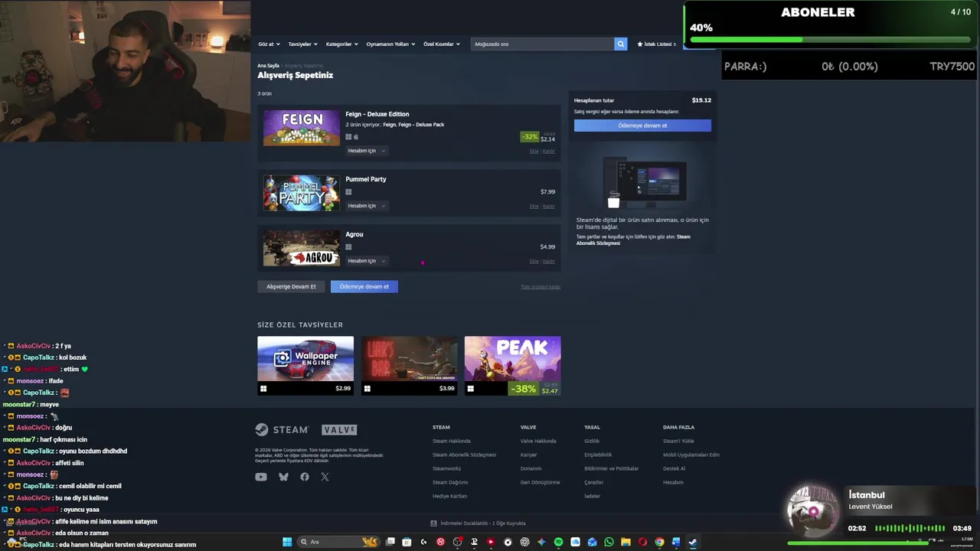
Task: Expand the Özel Kısımlar menu
Action: (442, 44)
